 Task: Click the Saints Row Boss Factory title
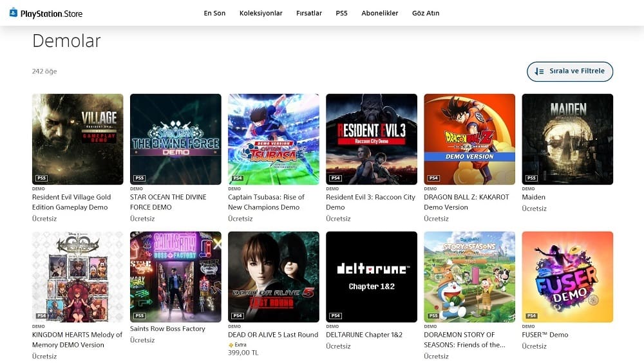[x=167, y=328]
